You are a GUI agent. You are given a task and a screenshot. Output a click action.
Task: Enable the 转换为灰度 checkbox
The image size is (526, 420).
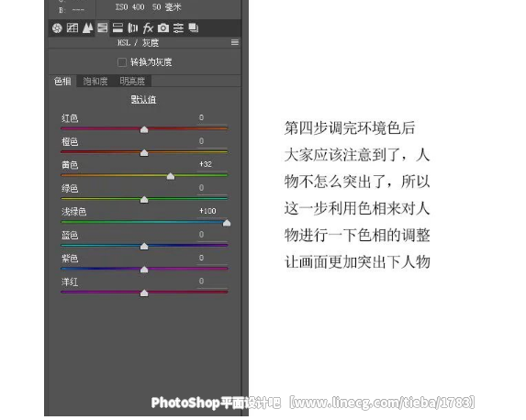(122, 62)
